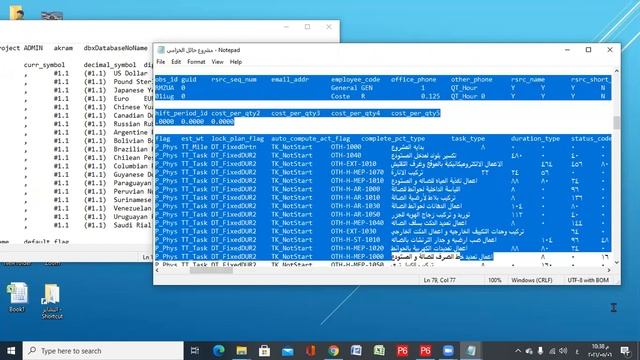Minimize the front Notepad window

[x=567, y=50]
